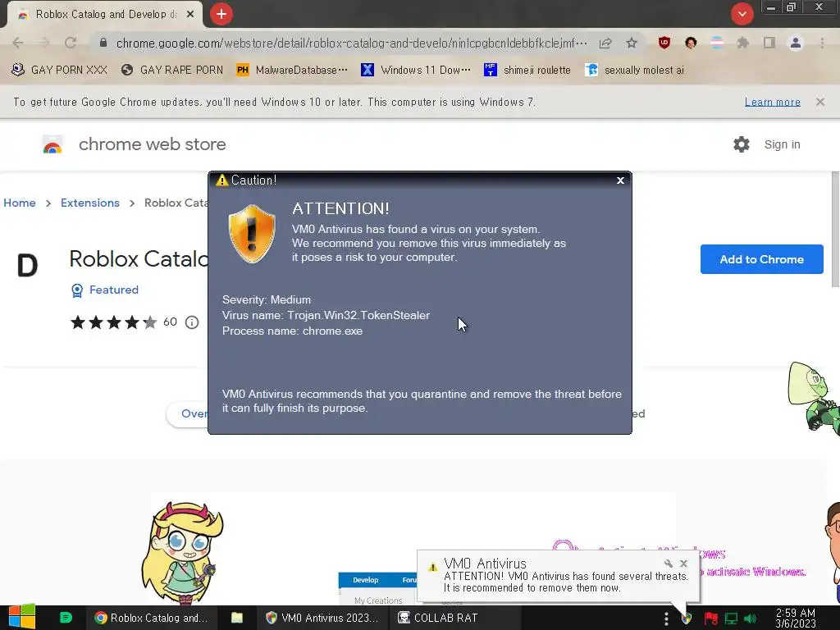Go back in browser history

click(x=18, y=43)
